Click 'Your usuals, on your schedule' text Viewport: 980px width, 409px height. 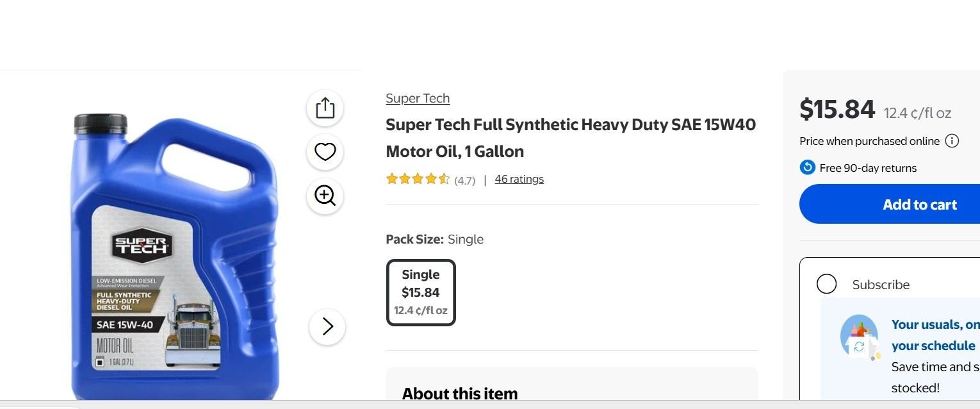click(935, 335)
